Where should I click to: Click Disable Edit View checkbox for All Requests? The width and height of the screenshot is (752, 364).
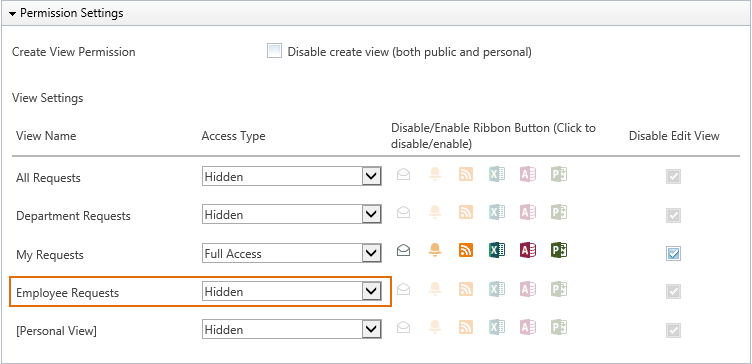[x=673, y=177]
